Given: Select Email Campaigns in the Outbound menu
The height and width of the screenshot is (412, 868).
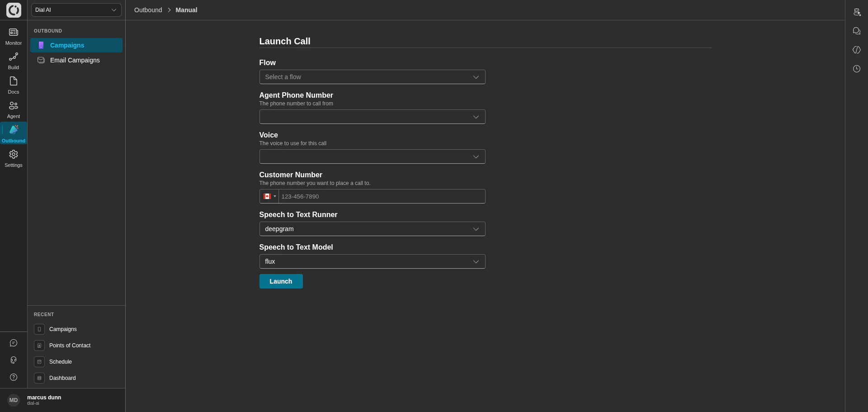Looking at the screenshot, I should pyautogui.click(x=76, y=60).
